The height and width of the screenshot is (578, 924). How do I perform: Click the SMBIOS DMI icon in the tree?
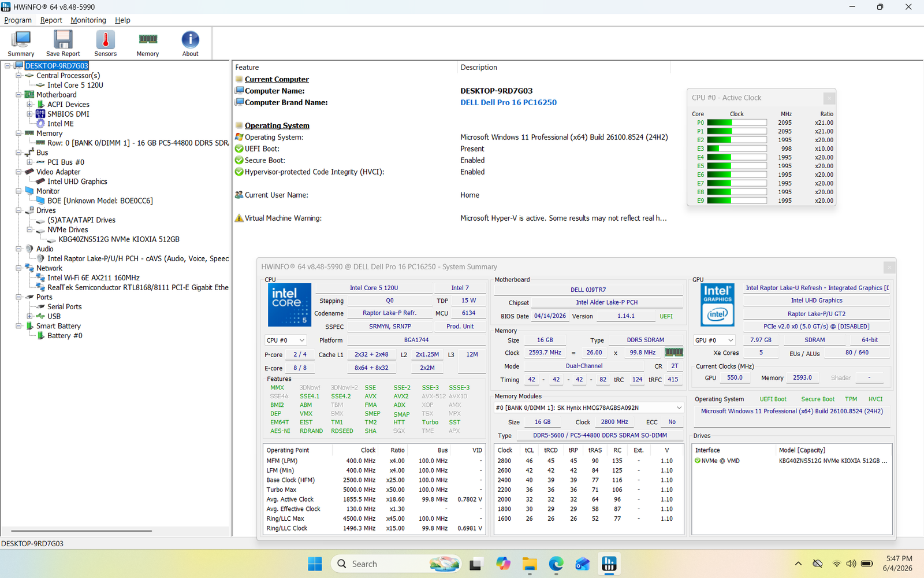(x=40, y=114)
